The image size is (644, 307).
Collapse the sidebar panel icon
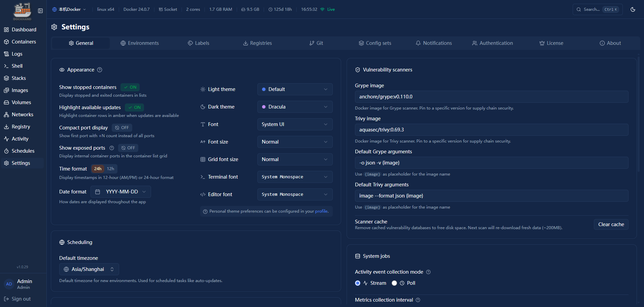40,11
